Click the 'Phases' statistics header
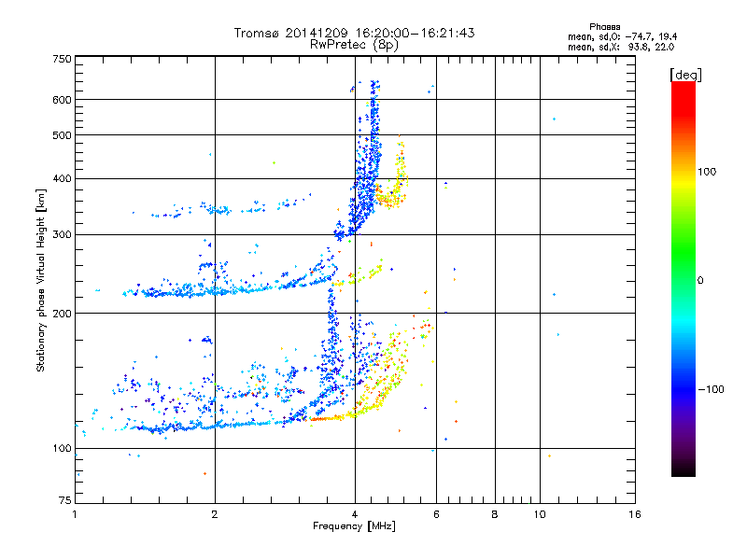The image size is (747, 560). [x=604, y=27]
